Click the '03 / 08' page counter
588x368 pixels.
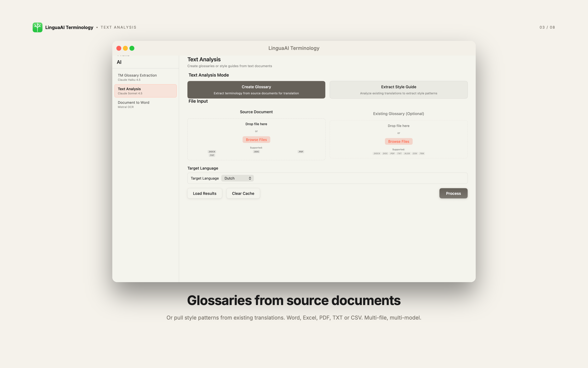547,27
